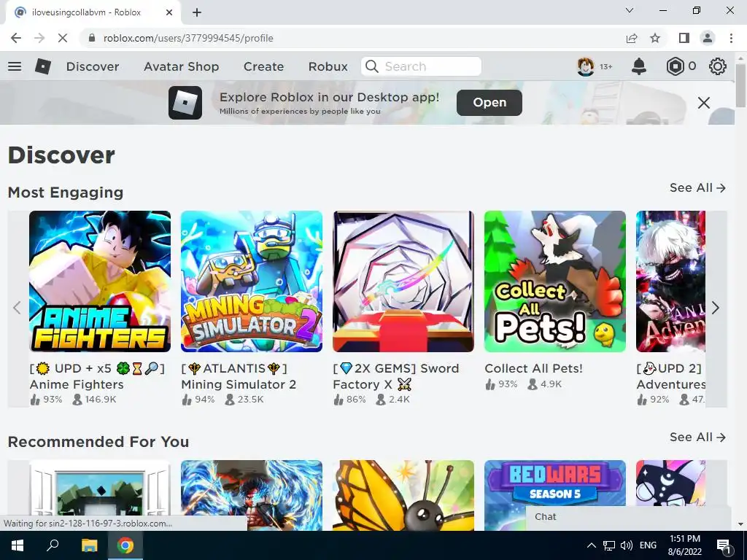This screenshot has width=747, height=560.
Task: Select the Discover menu item
Action: tap(93, 66)
